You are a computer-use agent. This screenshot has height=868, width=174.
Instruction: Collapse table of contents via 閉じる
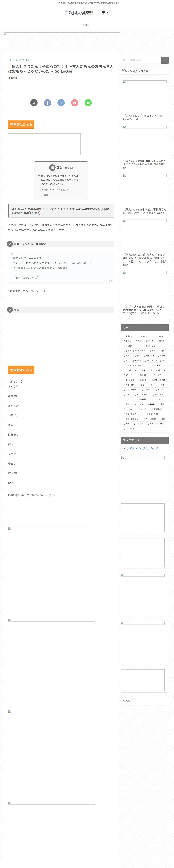coord(68,168)
